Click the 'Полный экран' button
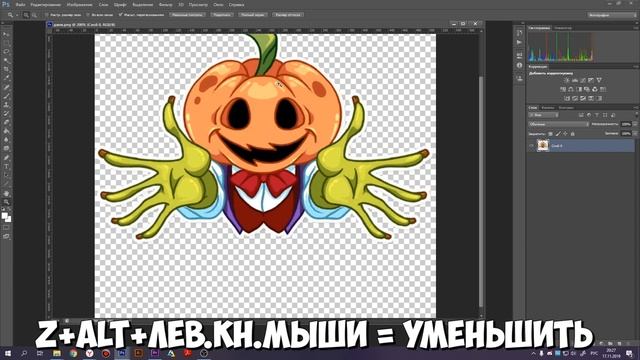 (x=253, y=15)
